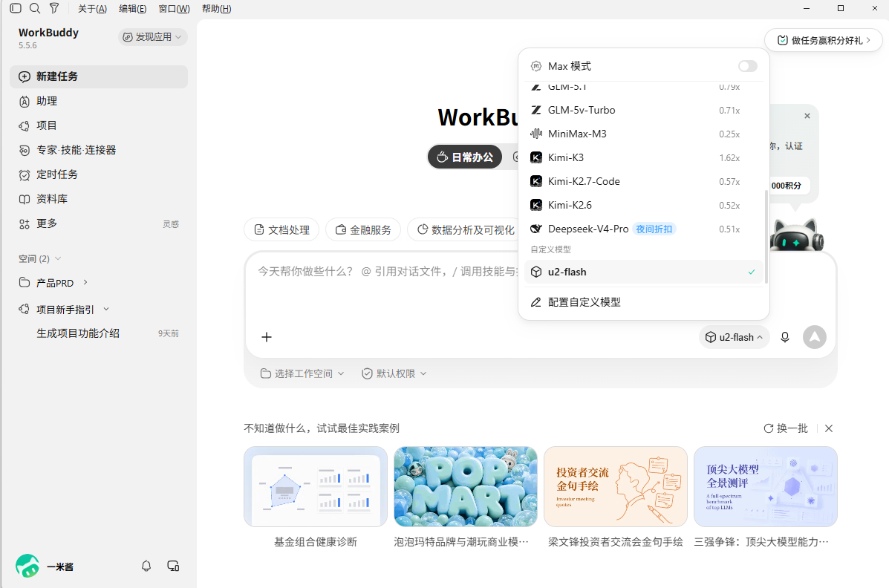The image size is (889, 588).
Task: Start a 新建任务 from the sidebar
Action: pos(99,76)
